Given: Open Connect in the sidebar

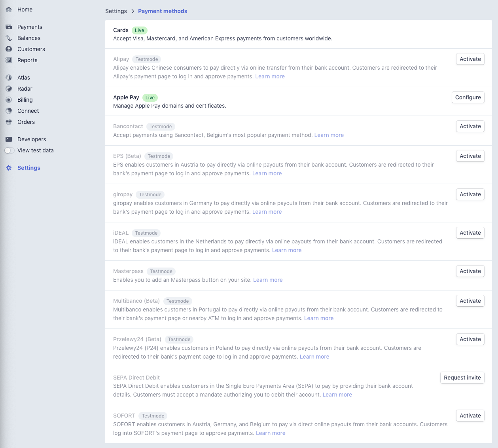Looking at the screenshot, I should coord(28,111).
